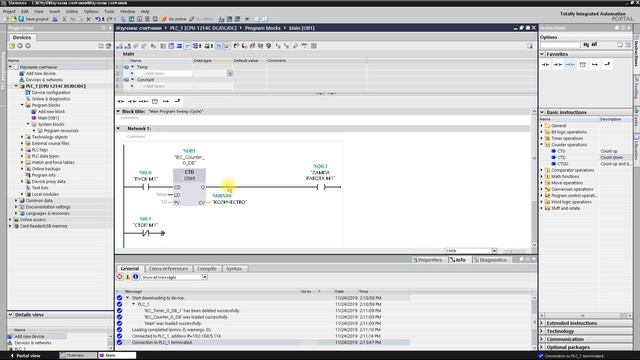Open the Properties inspector tab

pos(427,260)
